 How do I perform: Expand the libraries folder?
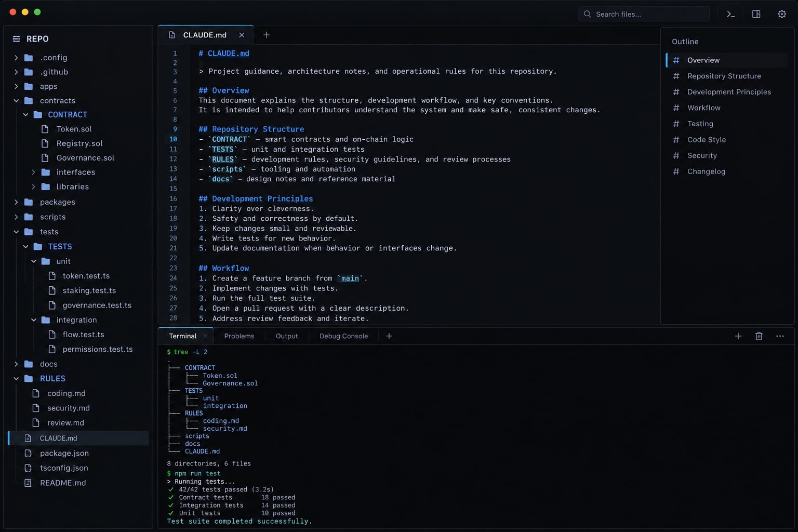coord(34,187)
